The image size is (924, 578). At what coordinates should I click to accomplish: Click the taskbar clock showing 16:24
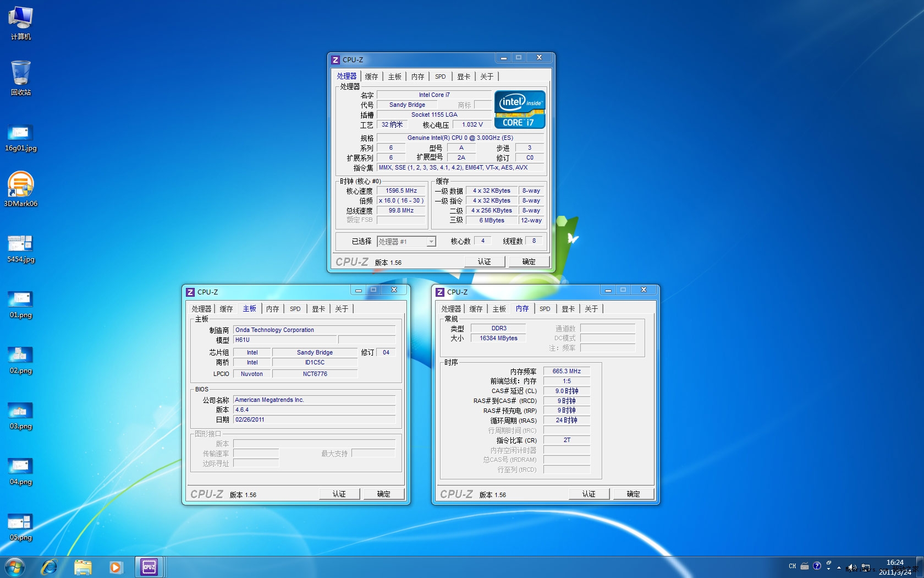click(x=895, y=567)
